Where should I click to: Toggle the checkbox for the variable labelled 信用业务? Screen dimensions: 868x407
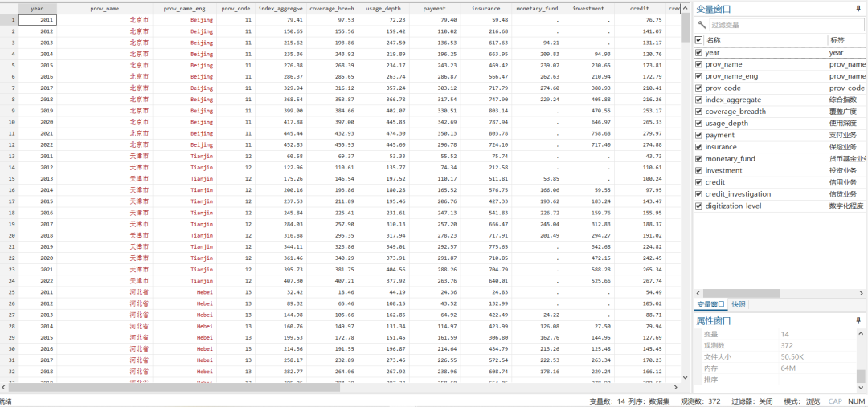(x=698, y=182)
